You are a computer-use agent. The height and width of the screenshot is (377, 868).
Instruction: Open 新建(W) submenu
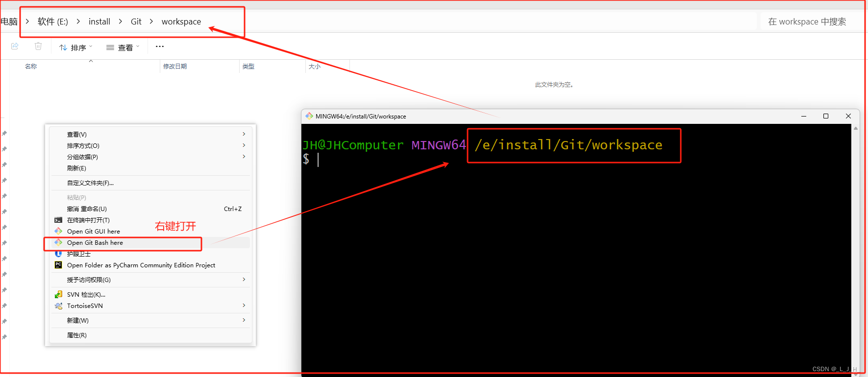coord(150,320)
